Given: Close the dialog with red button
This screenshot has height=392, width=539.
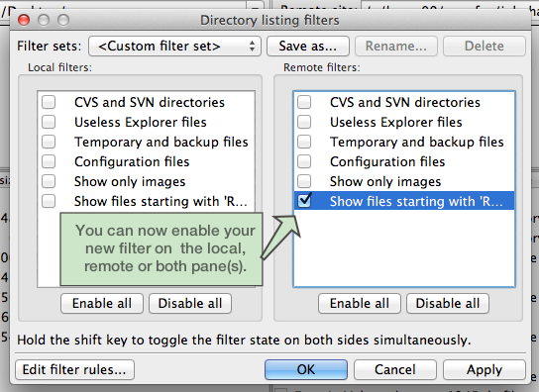Looking at the screenshot, I should click(x=24, y=20).
